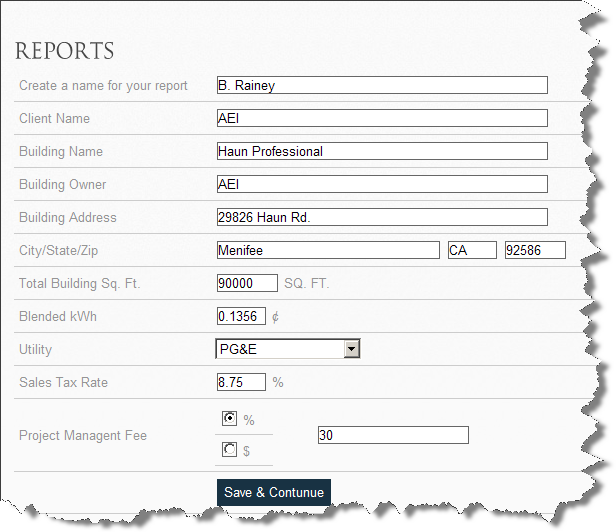Click the REPORTS heading text
Screen dimensions: 616x532
pyautogui.click(x=64, y=51)
